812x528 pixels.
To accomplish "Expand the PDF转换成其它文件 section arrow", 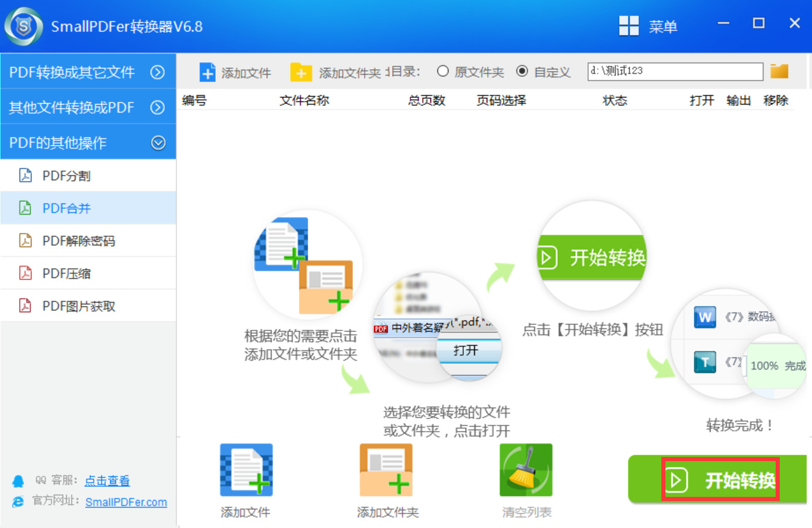I will [x=158, y=72].
